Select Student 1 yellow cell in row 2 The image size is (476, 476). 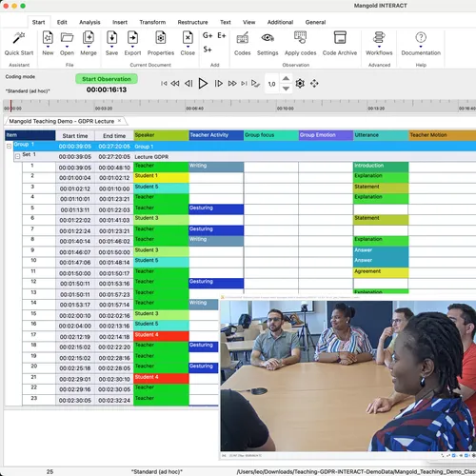161,177
